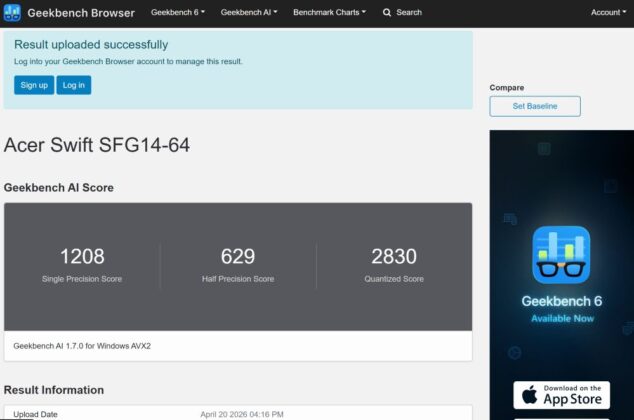Click the Available Now text in the ad
Screen dimensions: 634x420
click(562, 319)
